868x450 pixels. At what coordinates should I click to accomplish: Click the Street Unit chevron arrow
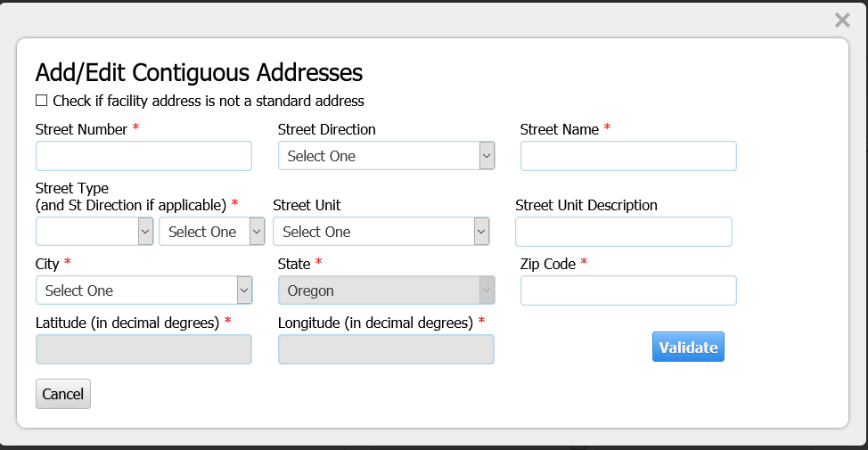click(x=481, y=232)
